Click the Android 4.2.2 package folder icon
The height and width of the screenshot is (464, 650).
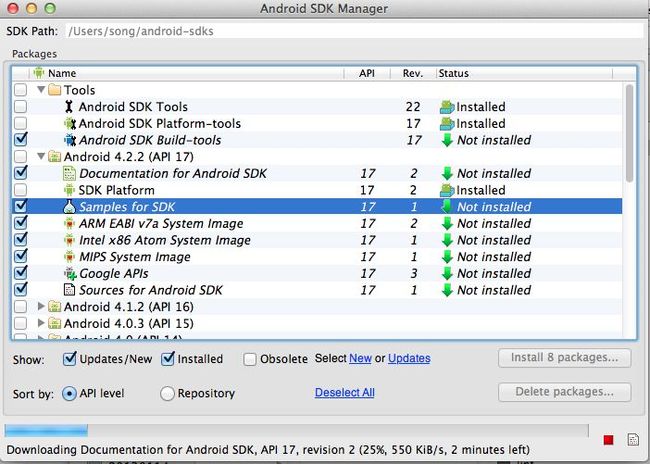[x=55, y=157]
